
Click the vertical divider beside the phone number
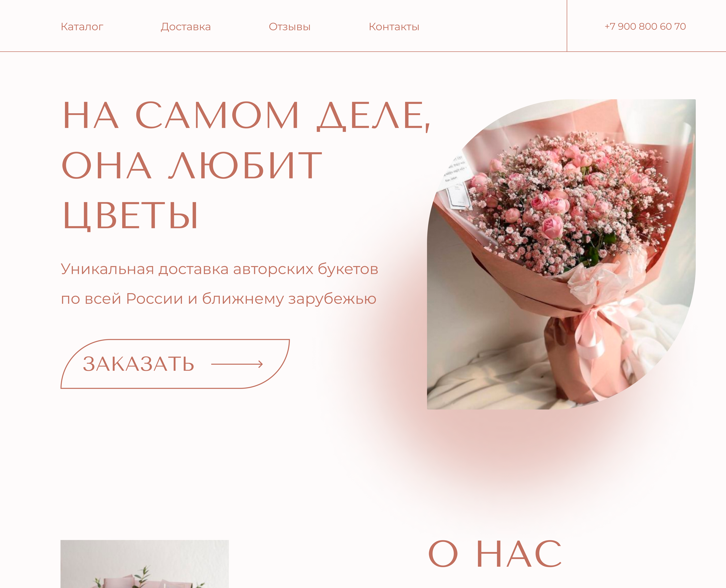point(567,26)
